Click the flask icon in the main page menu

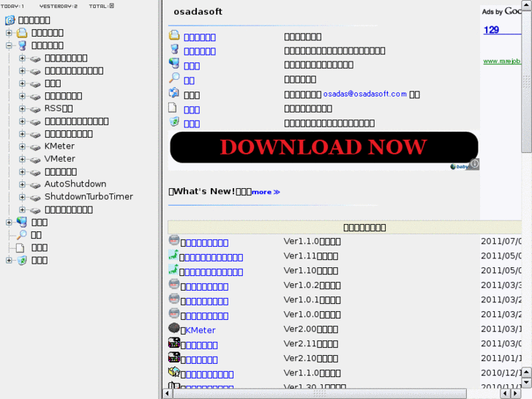click(x=174, y=49)
